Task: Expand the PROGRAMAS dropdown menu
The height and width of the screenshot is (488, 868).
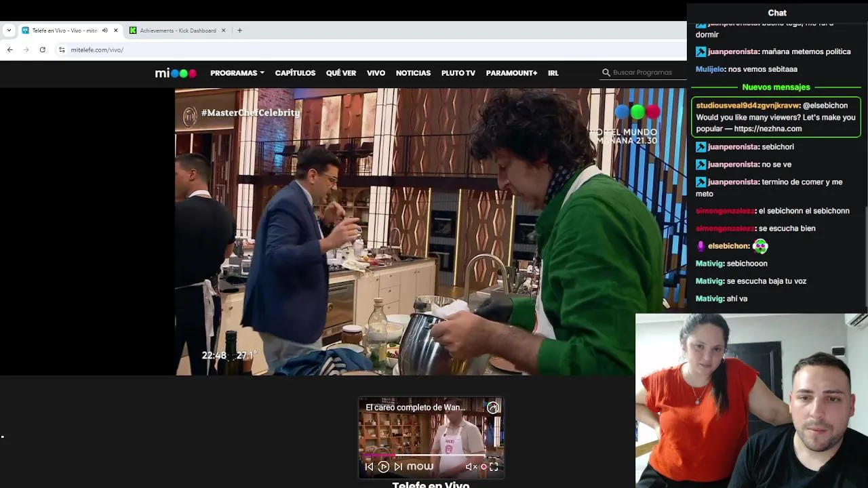Action: click(237, 73)
